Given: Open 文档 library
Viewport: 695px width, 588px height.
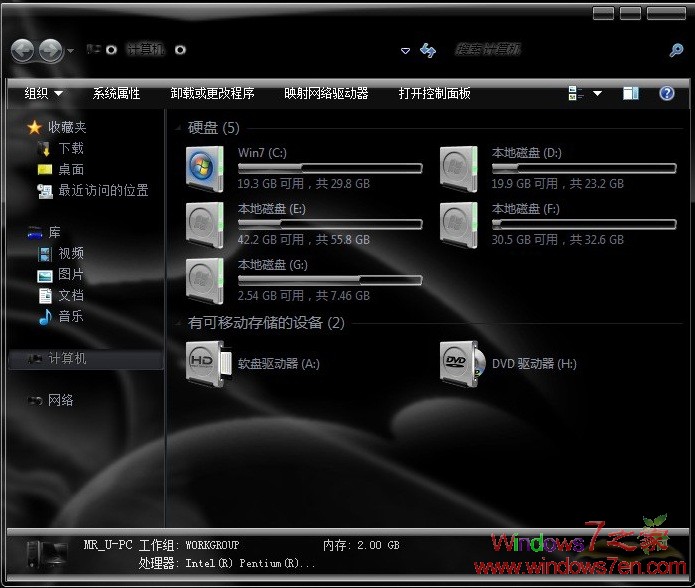Looking at the screenshot, I should [x=71, y=296].
